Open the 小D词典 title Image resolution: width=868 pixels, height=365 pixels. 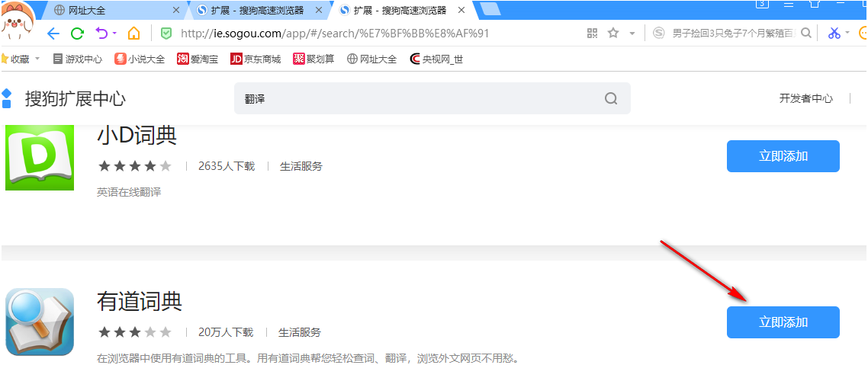click(137, 135)
